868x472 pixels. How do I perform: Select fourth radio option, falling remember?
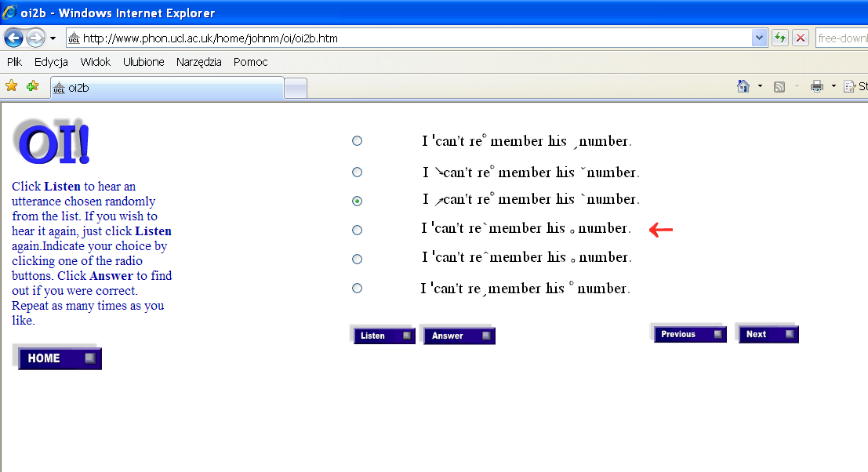[357, 231]
